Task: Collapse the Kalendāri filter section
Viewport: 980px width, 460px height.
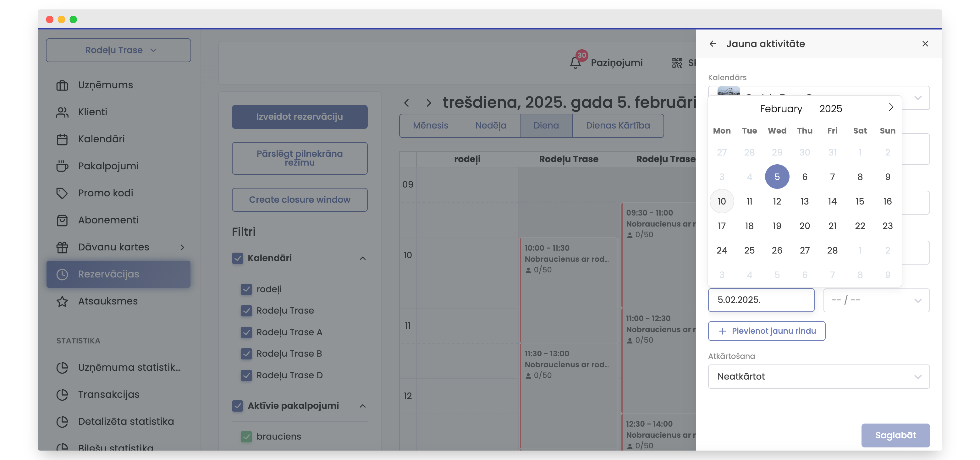Action: (363, 259)
